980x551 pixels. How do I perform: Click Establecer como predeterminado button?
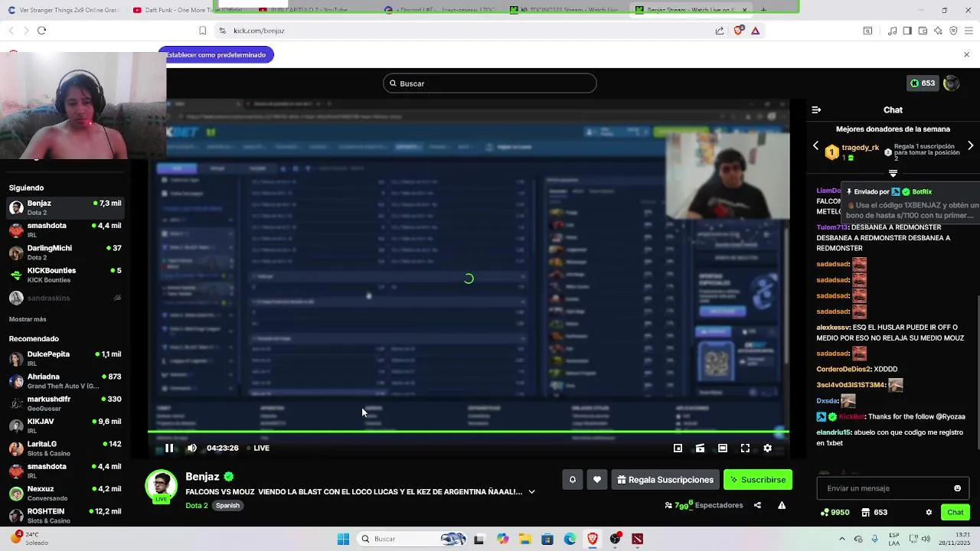pos(216,55)
